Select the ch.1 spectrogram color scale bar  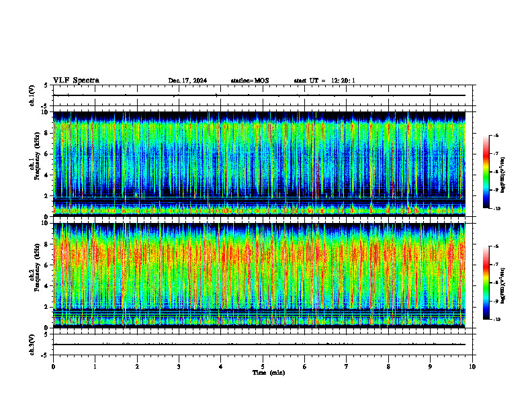point(486,172)
